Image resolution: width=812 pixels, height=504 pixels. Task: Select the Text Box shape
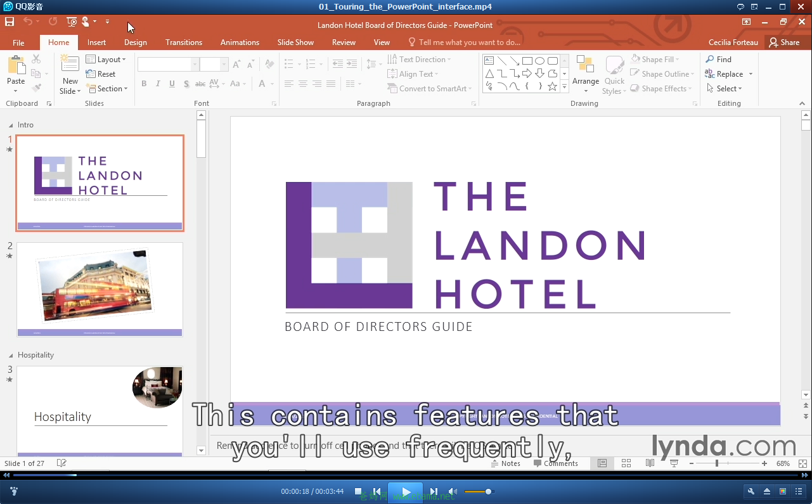[x=489, y=61]
